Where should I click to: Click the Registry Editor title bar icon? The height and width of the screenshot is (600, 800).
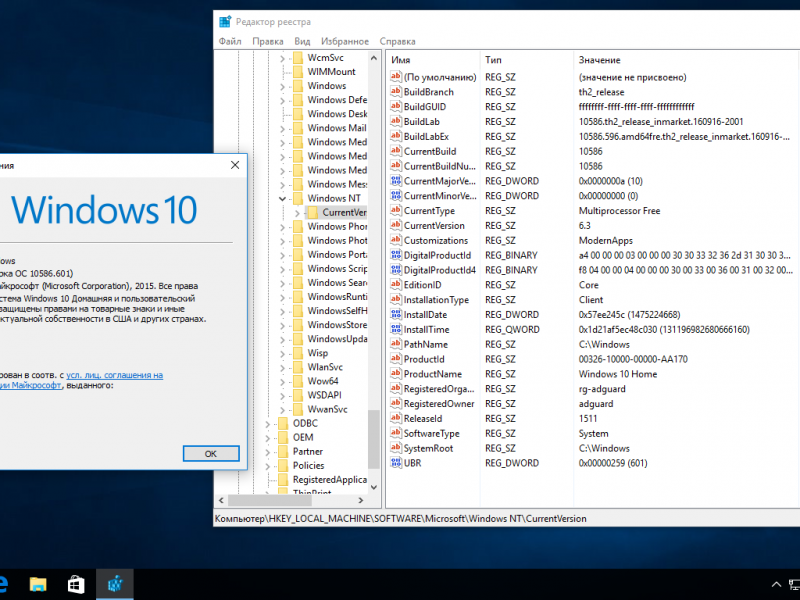[x=225, y=22]
